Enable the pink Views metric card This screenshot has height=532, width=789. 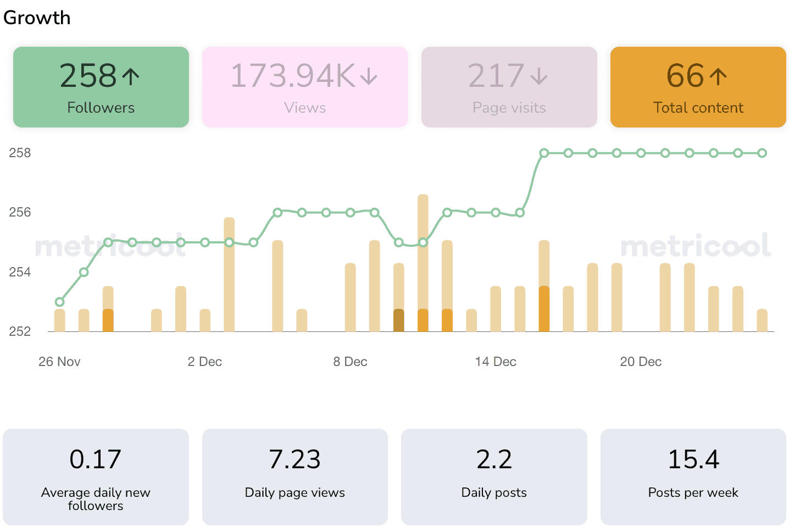305,87
